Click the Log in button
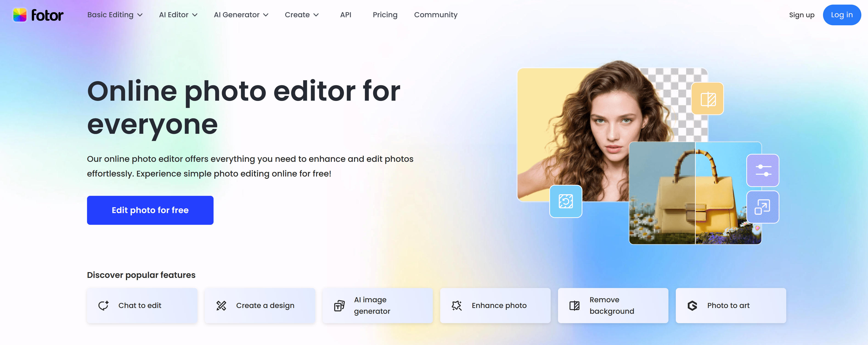 841,15
